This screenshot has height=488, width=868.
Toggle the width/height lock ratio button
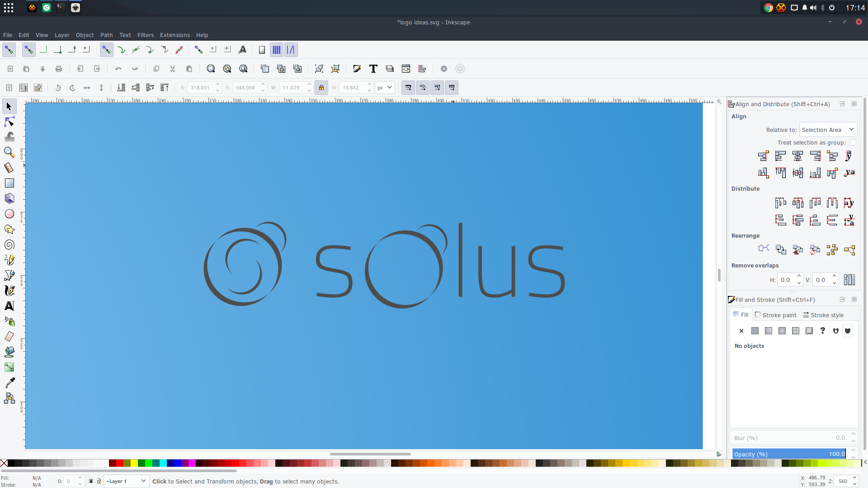(321, 88)
